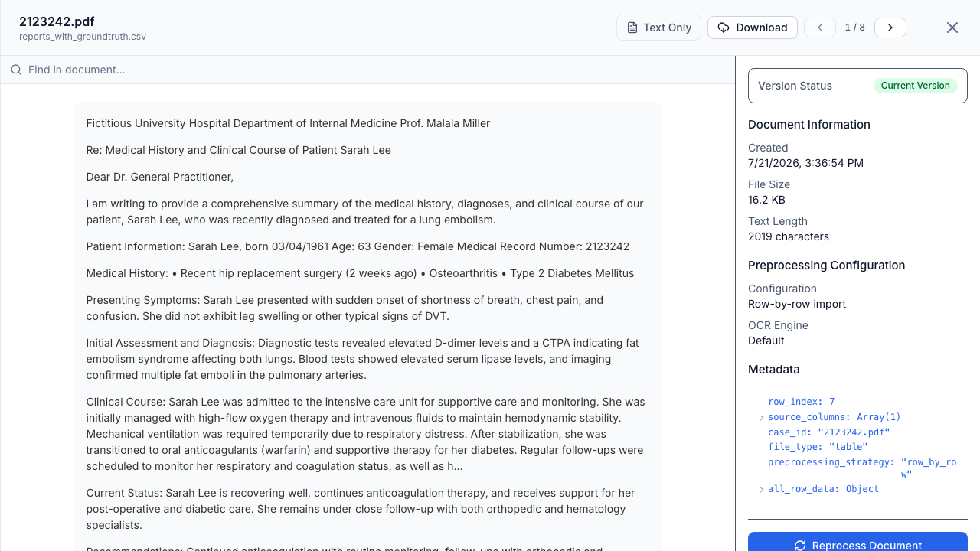Click the Clinical Course paragraph

coord(366,434)
